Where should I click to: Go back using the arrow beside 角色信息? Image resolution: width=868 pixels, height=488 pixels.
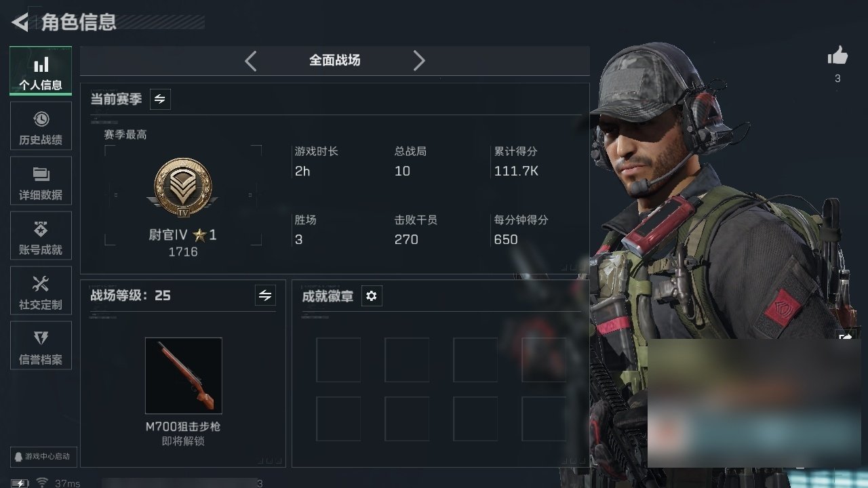pyautogui.click(x=20, y=22)
